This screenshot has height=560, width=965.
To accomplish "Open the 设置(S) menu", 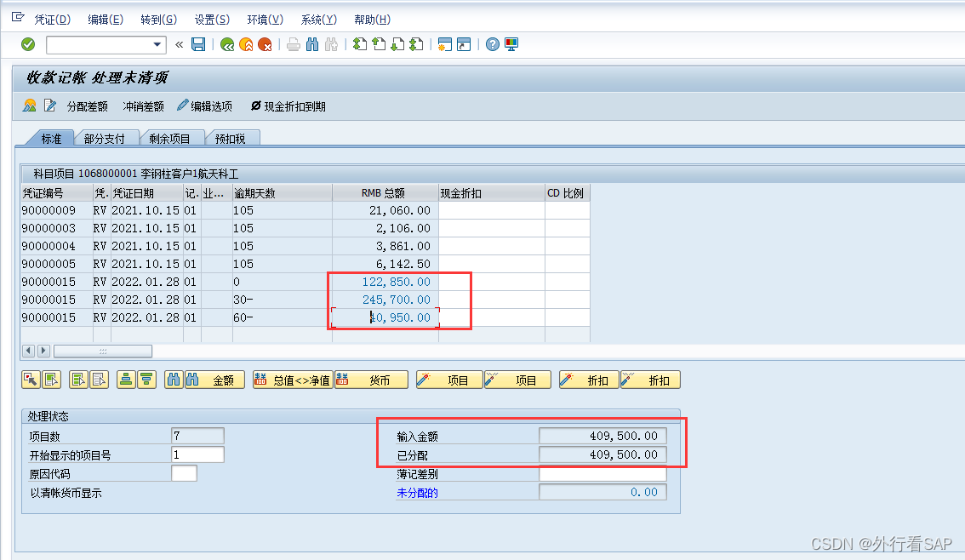I will [212, 20].
